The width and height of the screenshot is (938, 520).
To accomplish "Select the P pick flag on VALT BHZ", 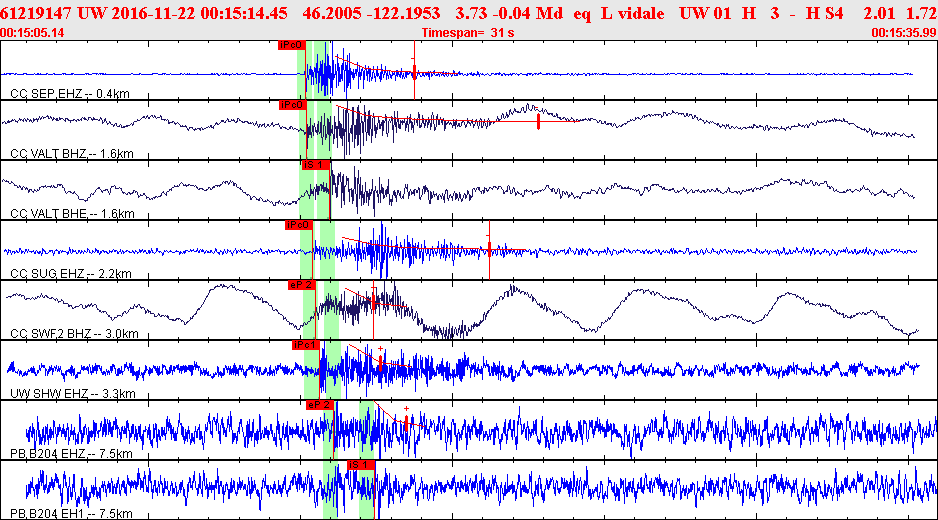I will point(292,105).
